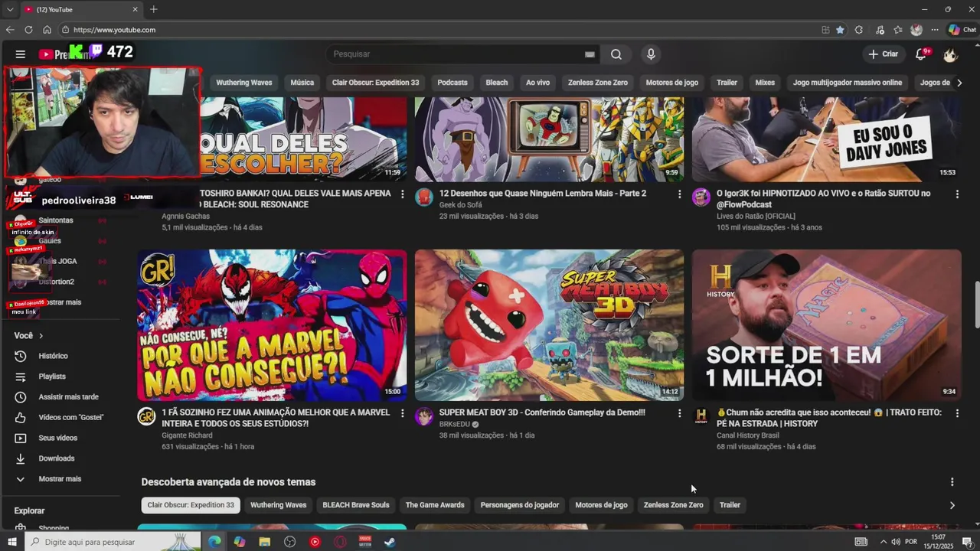The width and height of the screenshot is (980, 551).
Task: Expand Mostrar mais under Você section
Action: (61, 479)
